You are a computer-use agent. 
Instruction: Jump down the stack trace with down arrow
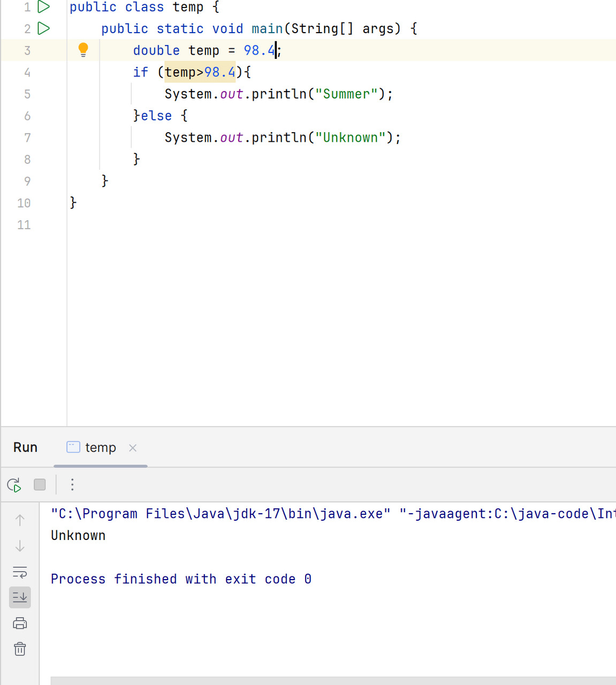(x=20, y=546)
